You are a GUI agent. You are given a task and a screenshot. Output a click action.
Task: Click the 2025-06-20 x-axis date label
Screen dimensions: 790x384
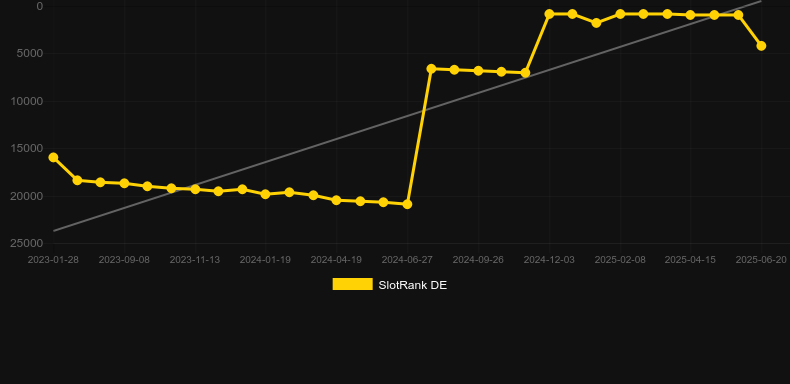click(x=761, y=260)
